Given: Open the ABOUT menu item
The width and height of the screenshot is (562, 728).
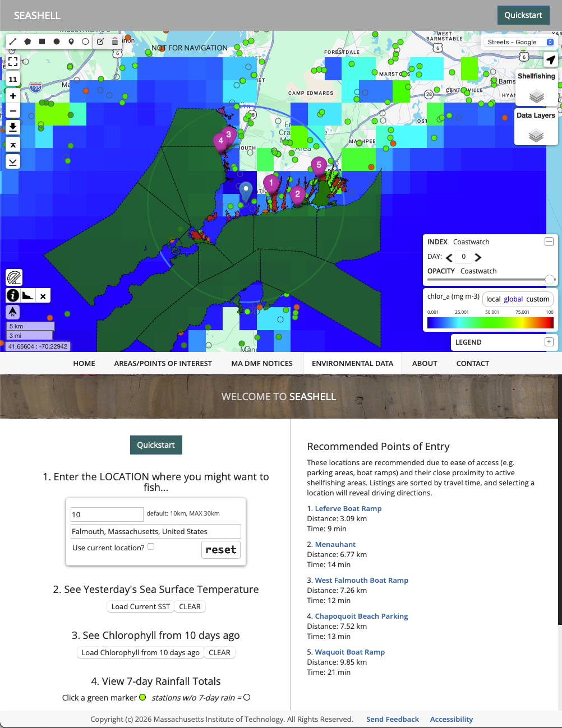Looking at the screenshot, I should (425, 363).
